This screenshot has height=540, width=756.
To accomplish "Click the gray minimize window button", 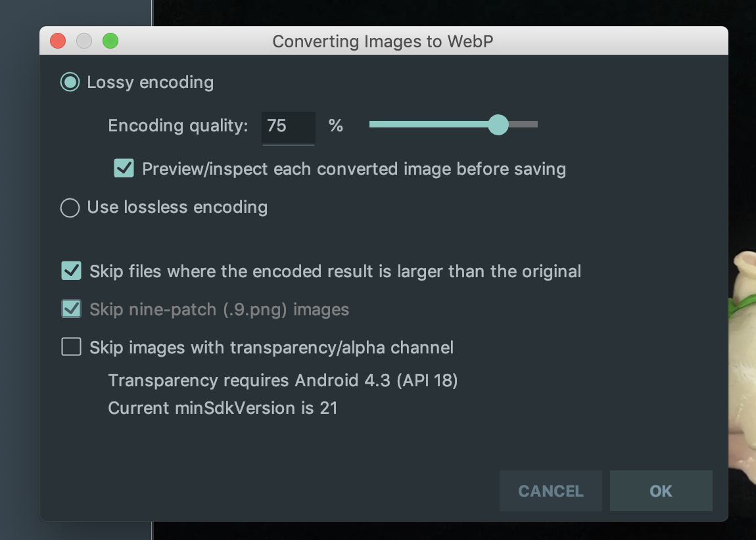I will 84,41.
